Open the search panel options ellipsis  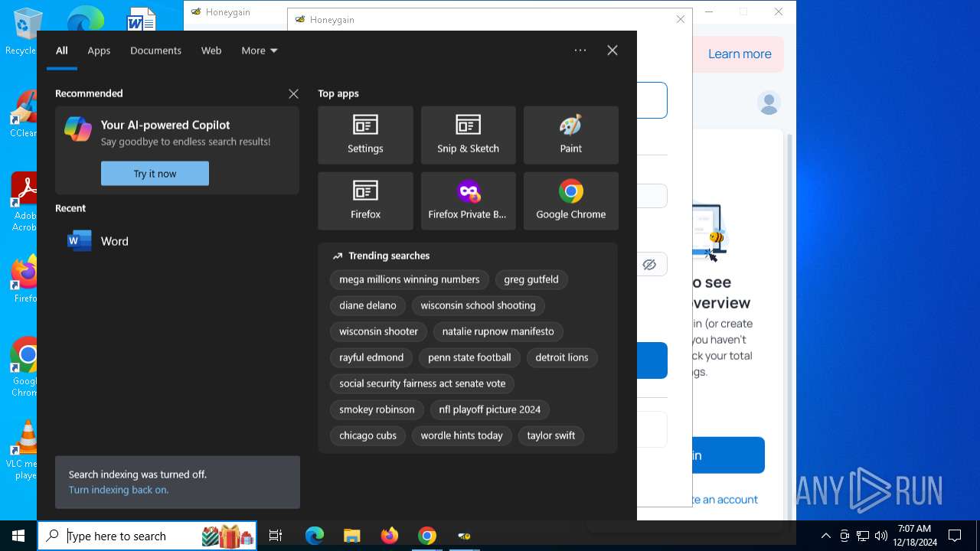click(580, 51)
